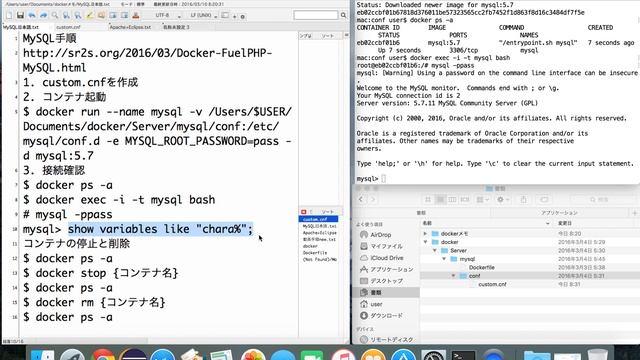Image resolution: width=640 pixels, height=360 pixels.
Task: Switch Finder to icon view
Action: pyautogui.click(x=428, y=200)
